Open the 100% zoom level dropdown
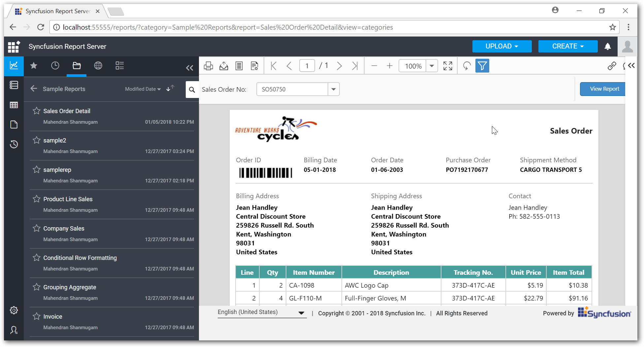Viewport: 644px width, 347px height. (x=432, y=66)
